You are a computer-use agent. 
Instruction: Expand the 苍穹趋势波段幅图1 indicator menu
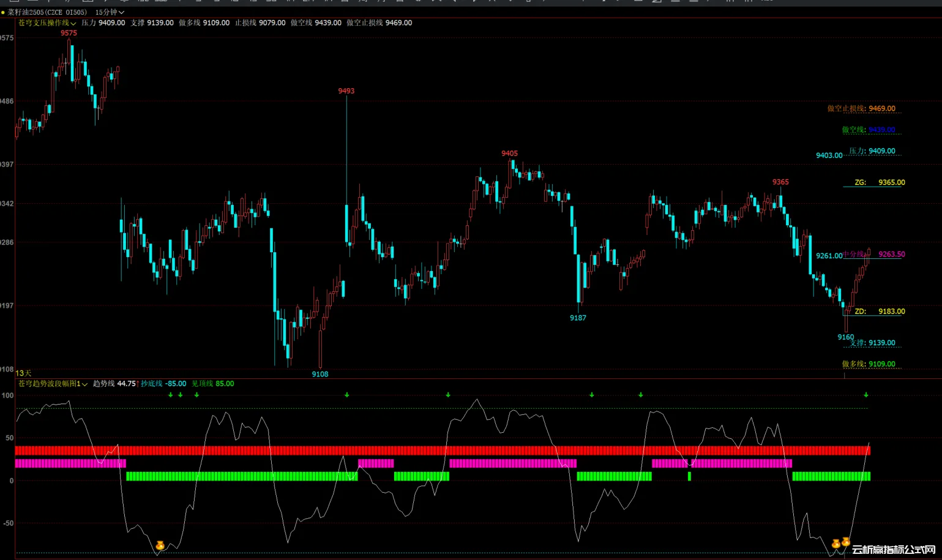click(84, 384)
